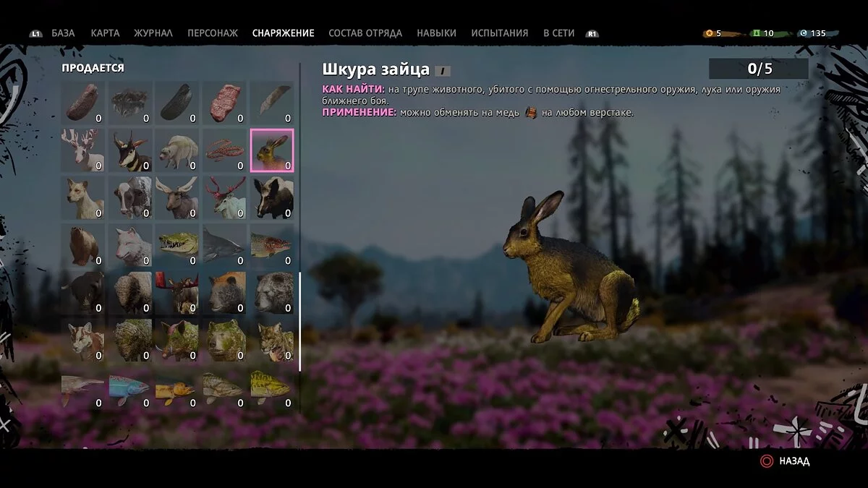Select the elk with pale antlers skin
This screenshot has width=868, height=488.
point(177,198)
